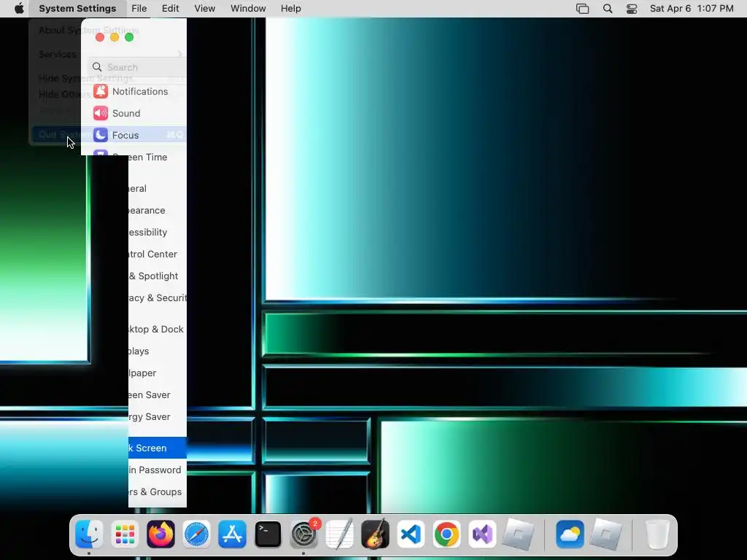The width and height of the screenshot is (747, 560).
Task: Open Terminal from the Dock
Action: pos(268,534)
